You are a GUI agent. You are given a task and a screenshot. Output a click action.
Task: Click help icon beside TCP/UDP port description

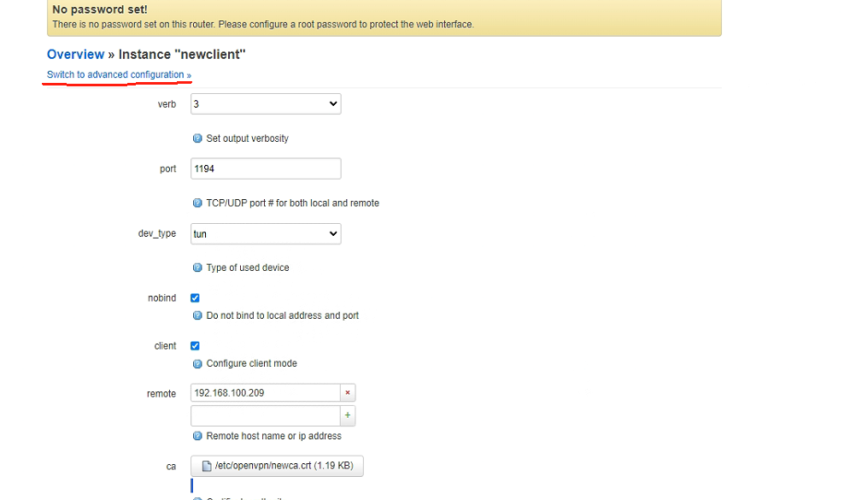(197, 203)
